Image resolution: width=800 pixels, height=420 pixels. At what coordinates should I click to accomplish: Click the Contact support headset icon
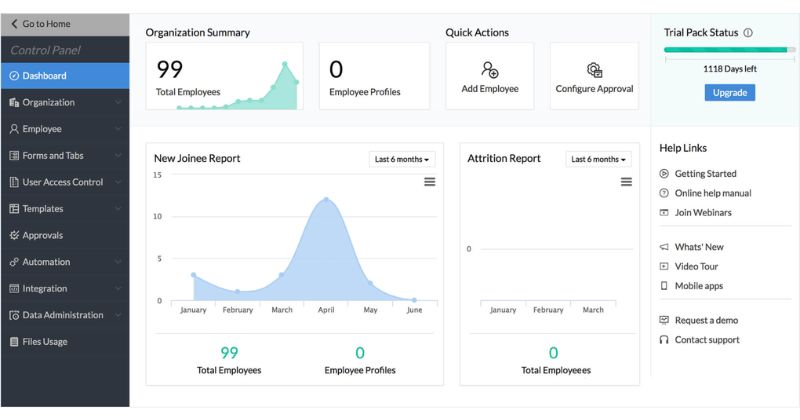pos(664,339)
